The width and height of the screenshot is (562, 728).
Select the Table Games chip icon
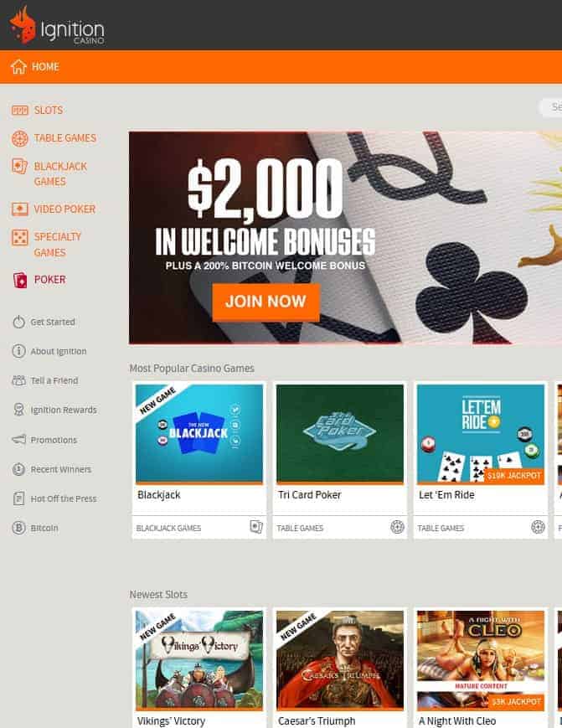click(x=20, y=138)
